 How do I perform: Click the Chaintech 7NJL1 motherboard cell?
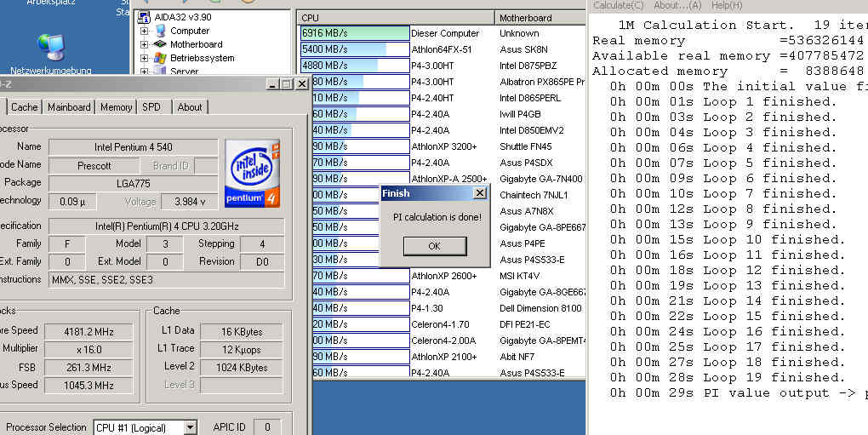point(534,195)
